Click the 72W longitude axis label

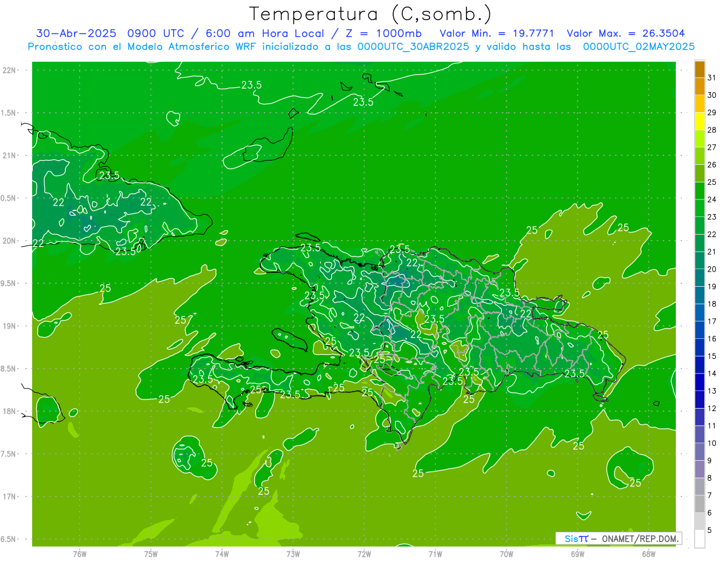[x=365, y=554]
